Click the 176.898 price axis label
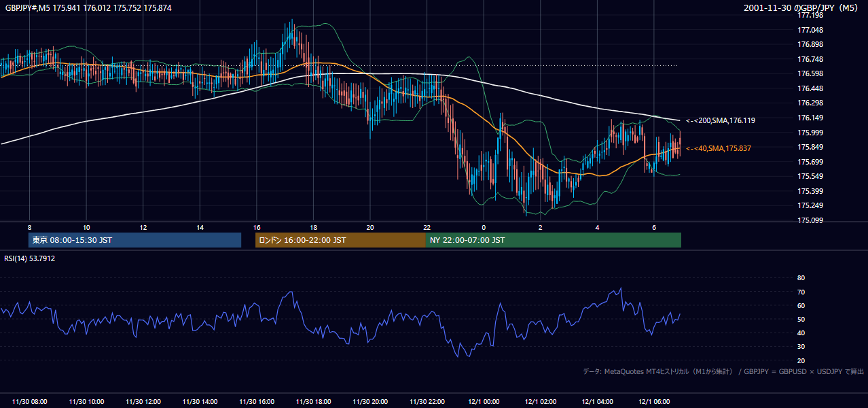 [x=810, y=45]
